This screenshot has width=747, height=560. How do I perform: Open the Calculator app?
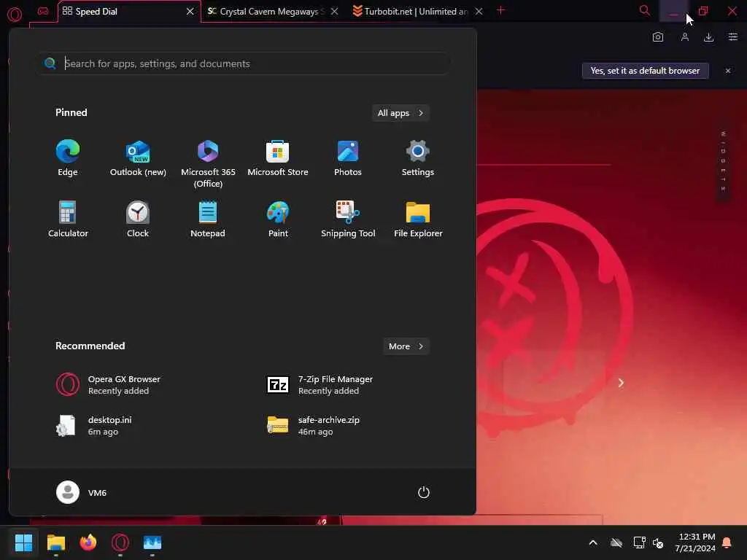pyautogui.click(x=68, y=219)
